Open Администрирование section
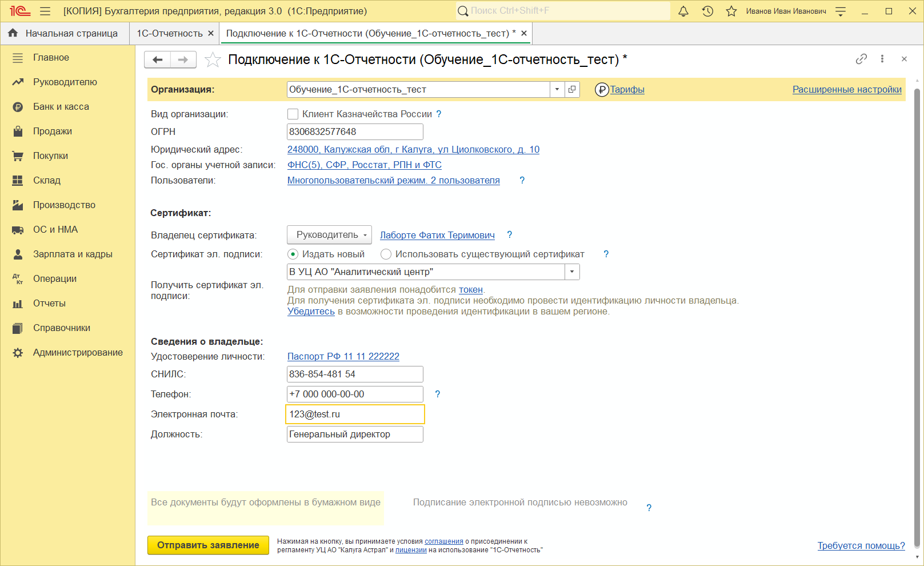Image resolution: width=924 pixels, height=566 pixels. point(67,352)
